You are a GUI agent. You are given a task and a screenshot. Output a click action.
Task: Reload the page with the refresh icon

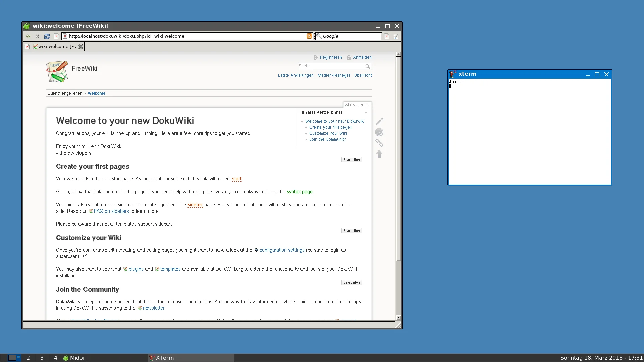(x=47, y=36)
